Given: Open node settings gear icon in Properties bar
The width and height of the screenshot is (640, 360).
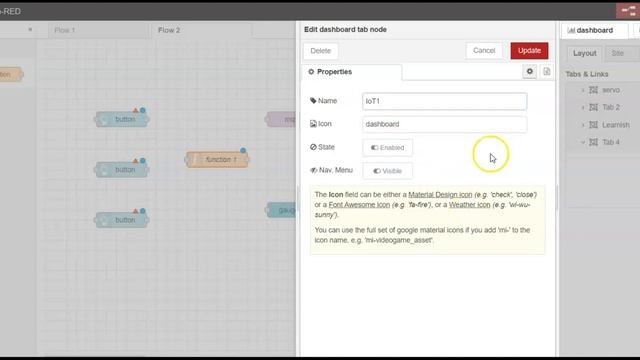Looking at the screenshot, I should tap(529, 71).
